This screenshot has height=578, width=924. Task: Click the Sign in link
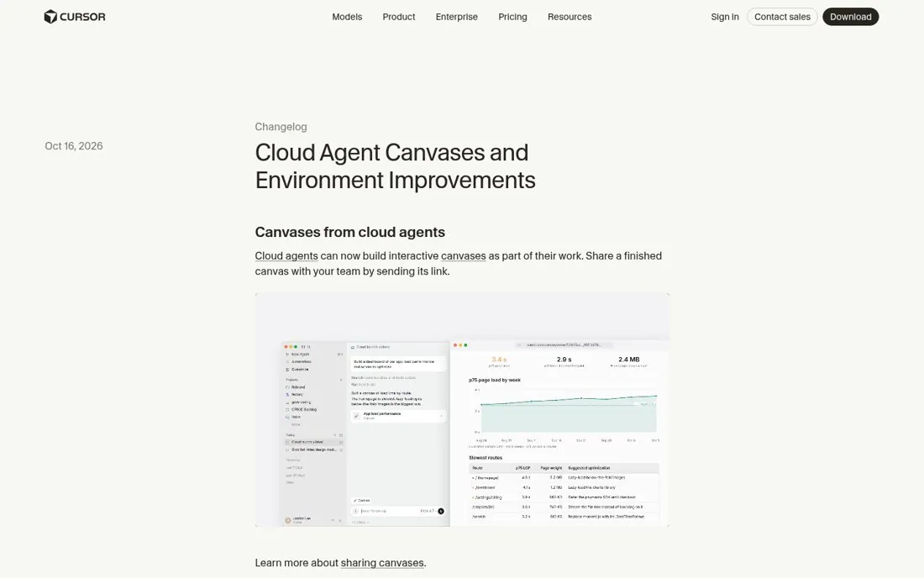(x=725, y=17)
